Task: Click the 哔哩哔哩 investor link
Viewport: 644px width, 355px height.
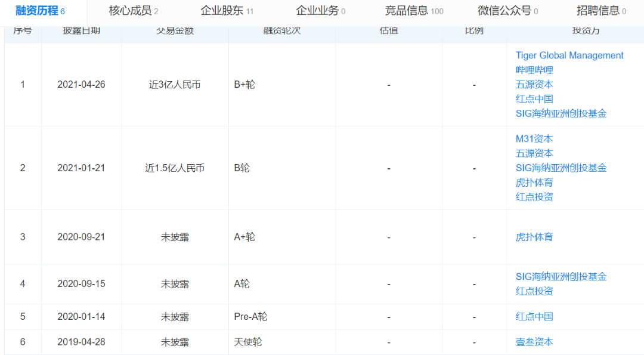Action: 534,70
